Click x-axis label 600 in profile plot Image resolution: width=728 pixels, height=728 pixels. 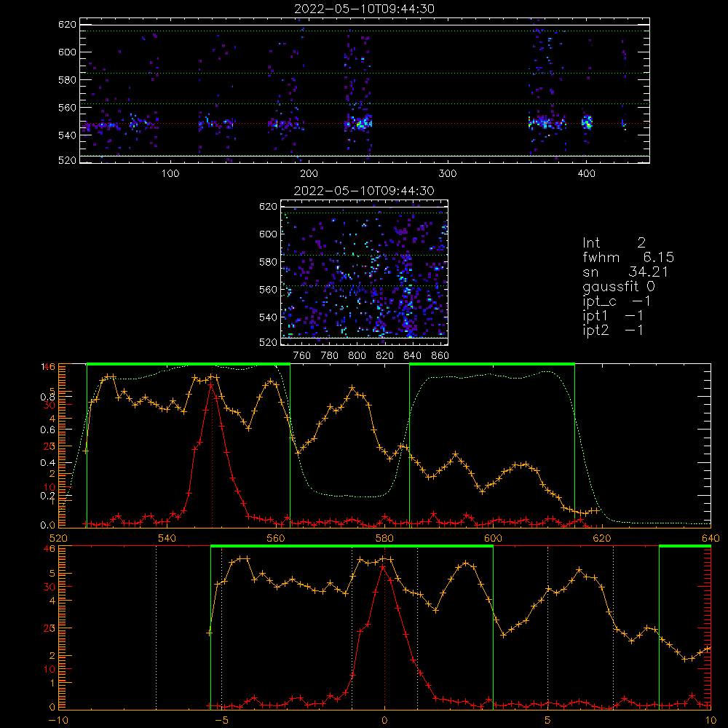(x=493, y=538)
